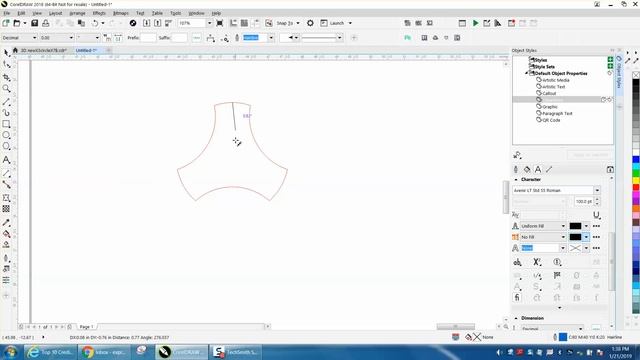
Task: Select Artistic Media in Object Styles
Action: (556, 80)
